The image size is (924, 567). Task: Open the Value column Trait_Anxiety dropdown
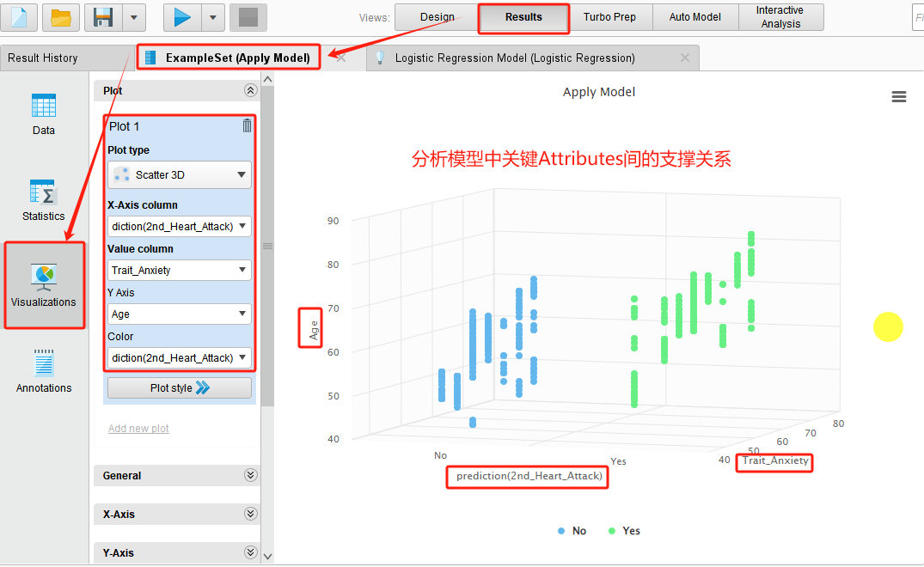point(179,270)
